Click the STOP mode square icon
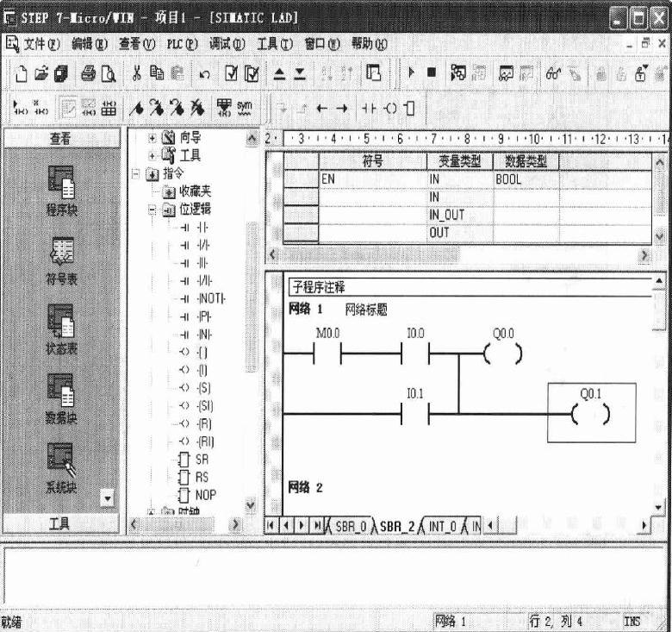 click(x=432, y=73)
